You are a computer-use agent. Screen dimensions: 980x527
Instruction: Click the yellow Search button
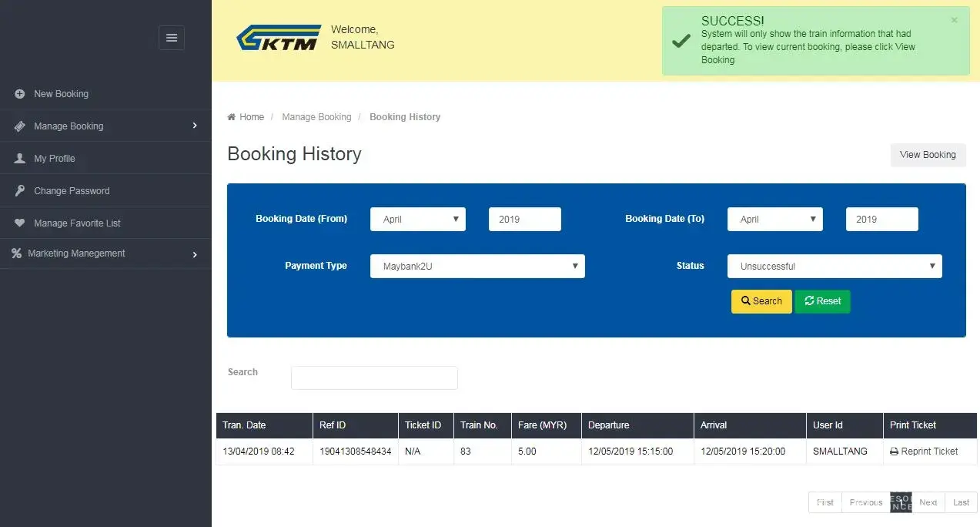tap(761, 301)
